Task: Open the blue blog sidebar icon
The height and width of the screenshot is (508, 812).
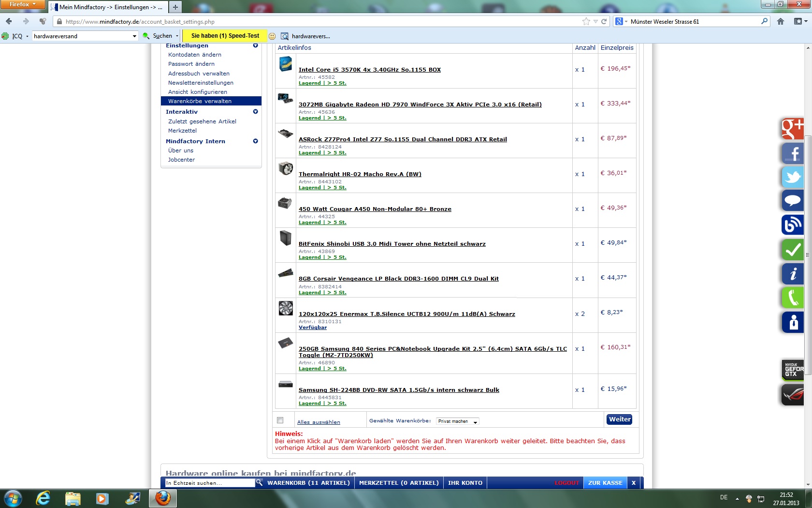Action: 793,225
